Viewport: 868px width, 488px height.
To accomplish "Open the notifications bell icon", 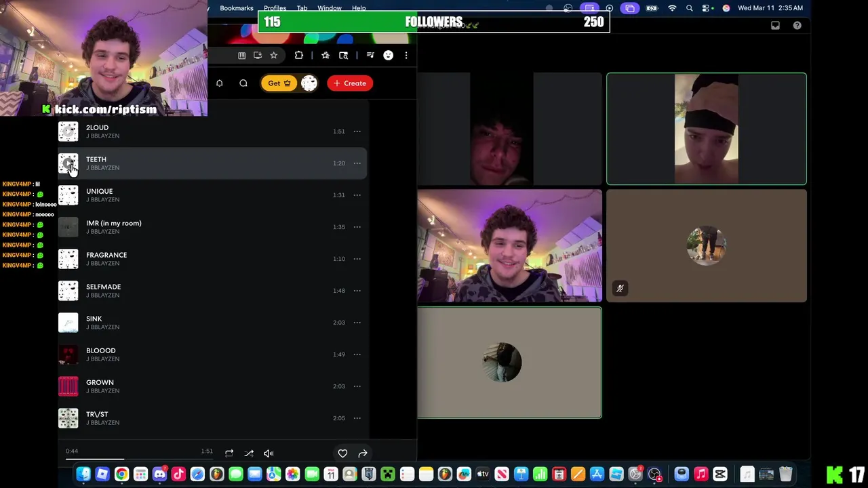I will pos(219,83).
